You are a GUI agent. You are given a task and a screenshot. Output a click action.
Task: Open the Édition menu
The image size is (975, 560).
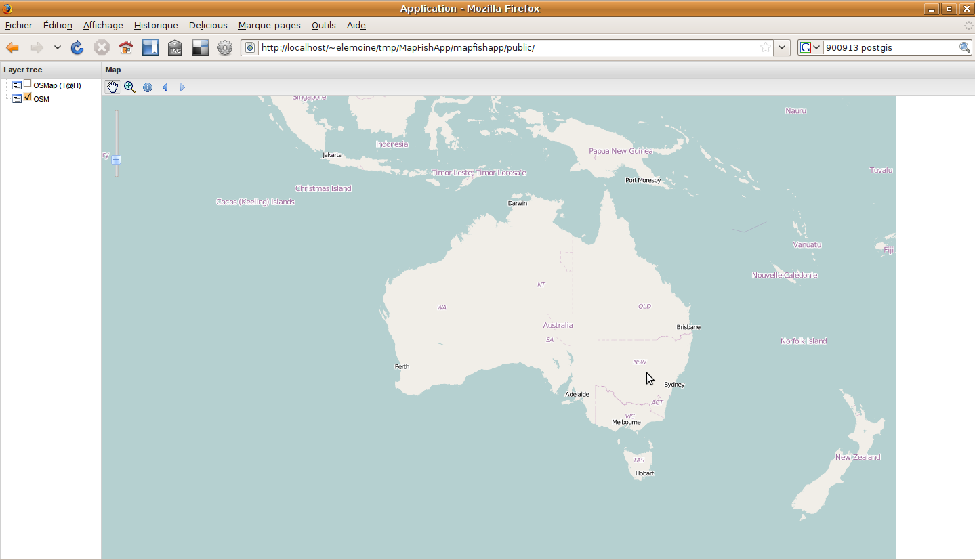(x=58, y=26)
